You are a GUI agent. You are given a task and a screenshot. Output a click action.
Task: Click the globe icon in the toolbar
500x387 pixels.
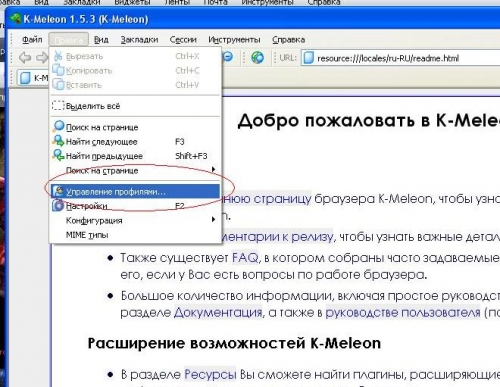coord(257,57)
